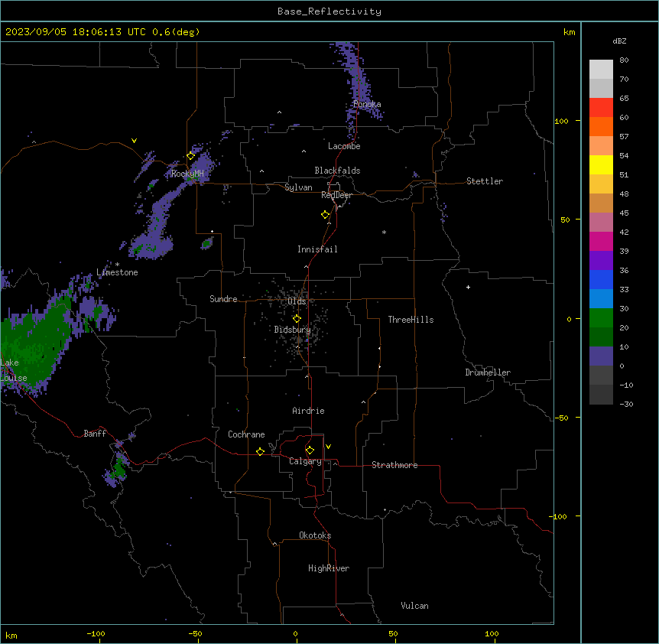Click the white plus marker north of Drumheller
Image resolution: width=659 pixels, height=644 pixels.
tap(468, 287)
